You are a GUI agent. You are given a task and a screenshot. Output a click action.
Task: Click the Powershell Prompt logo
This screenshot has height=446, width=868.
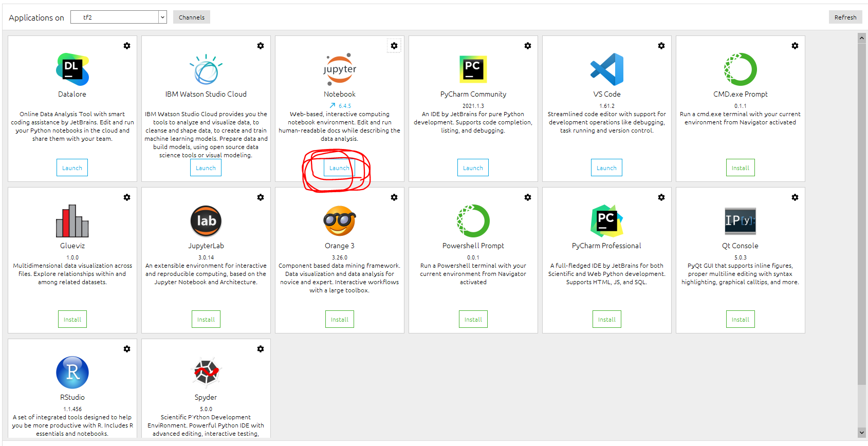[x=473, y=221]
